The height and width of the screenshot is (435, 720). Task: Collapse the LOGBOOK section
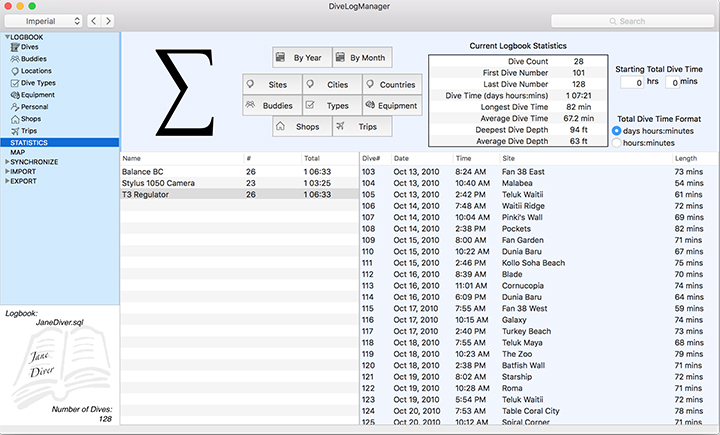(7, 37)
